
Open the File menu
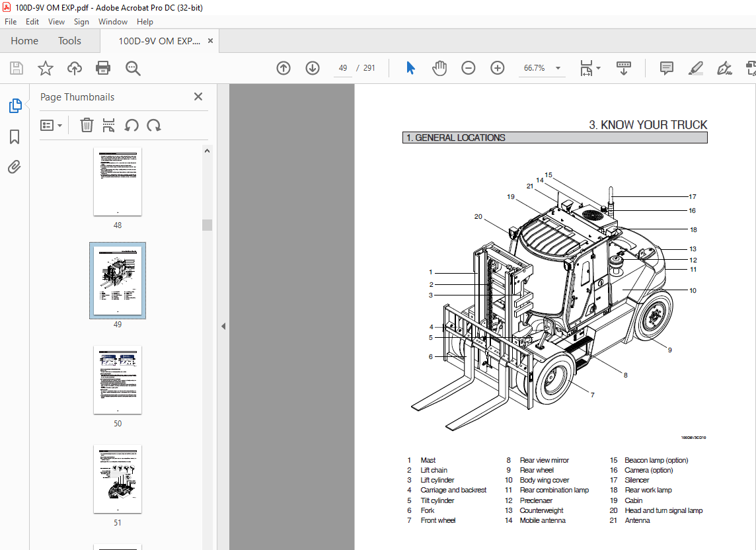tap(11, 22)
